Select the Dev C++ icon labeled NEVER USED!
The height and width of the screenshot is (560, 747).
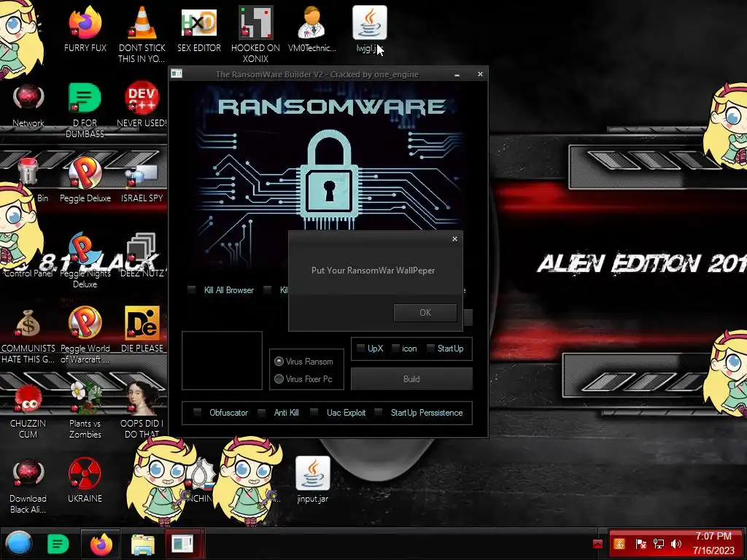[142, 105]
